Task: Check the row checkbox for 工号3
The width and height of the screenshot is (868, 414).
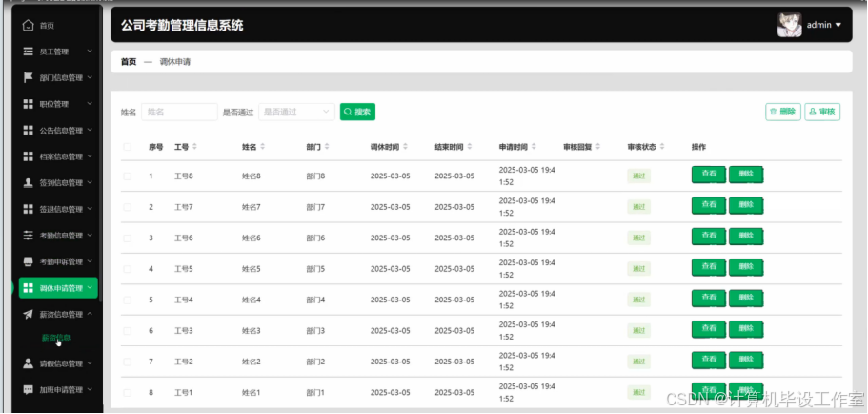Action: (128, 331)
